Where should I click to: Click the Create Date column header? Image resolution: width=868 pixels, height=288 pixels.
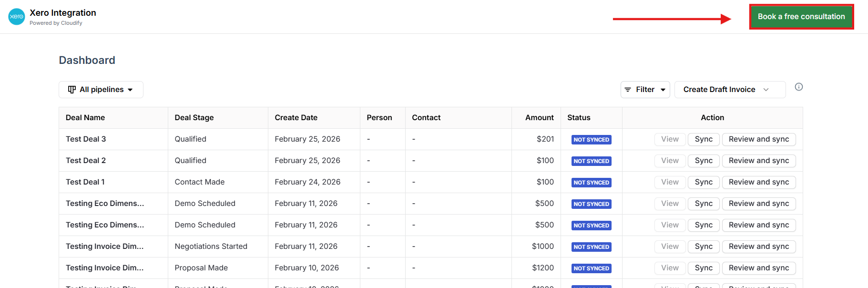coord(296,118)
